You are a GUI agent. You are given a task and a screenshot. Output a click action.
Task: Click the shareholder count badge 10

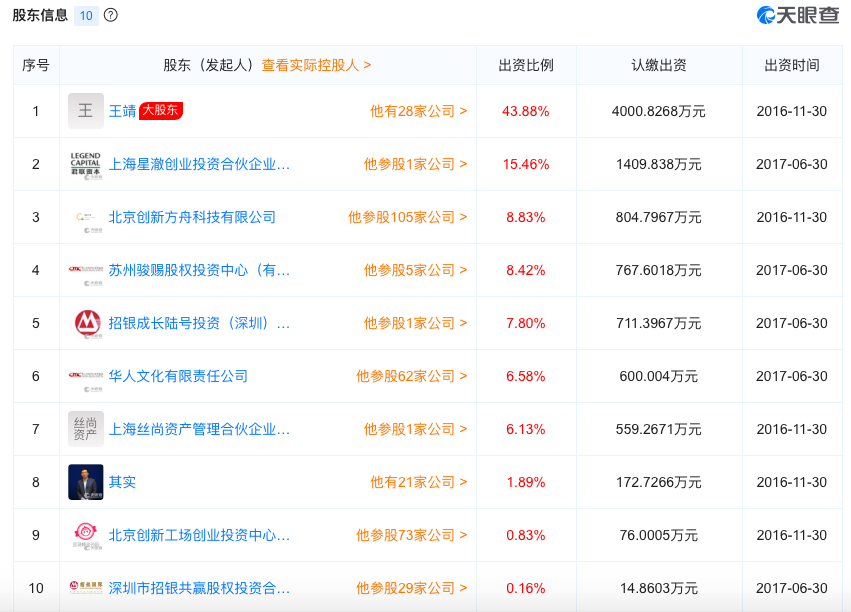tap(86, 16)
